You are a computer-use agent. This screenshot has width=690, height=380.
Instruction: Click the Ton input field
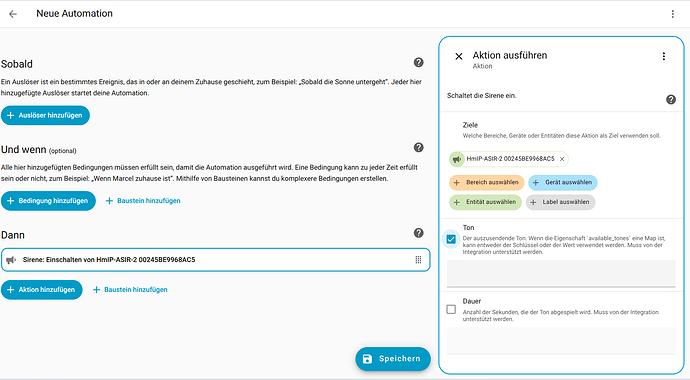click(561, 274)
